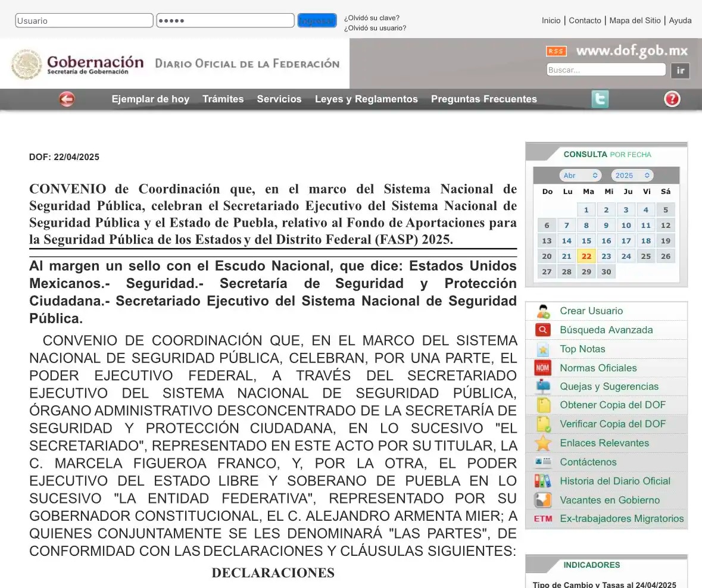This screenshot has height=588, width=702.
Task: Select day 21 in calendar
Action: [567, 257]
